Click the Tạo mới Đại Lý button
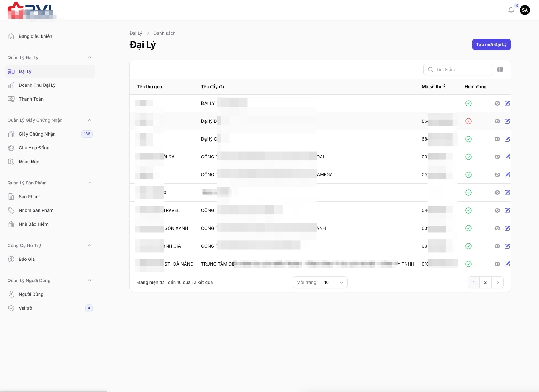The image size is (539, 392). coord(491,44)
